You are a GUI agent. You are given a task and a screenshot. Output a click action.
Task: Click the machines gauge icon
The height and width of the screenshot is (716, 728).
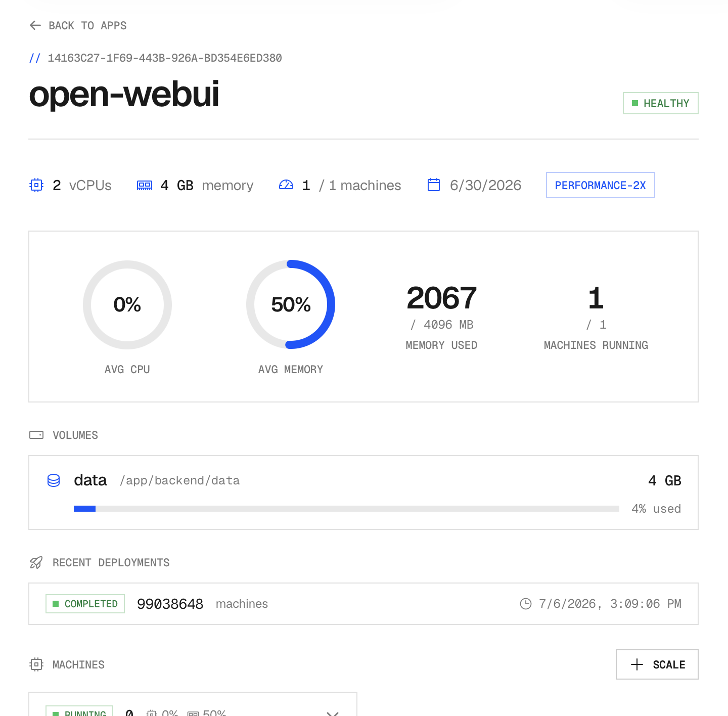coord(286,185)
